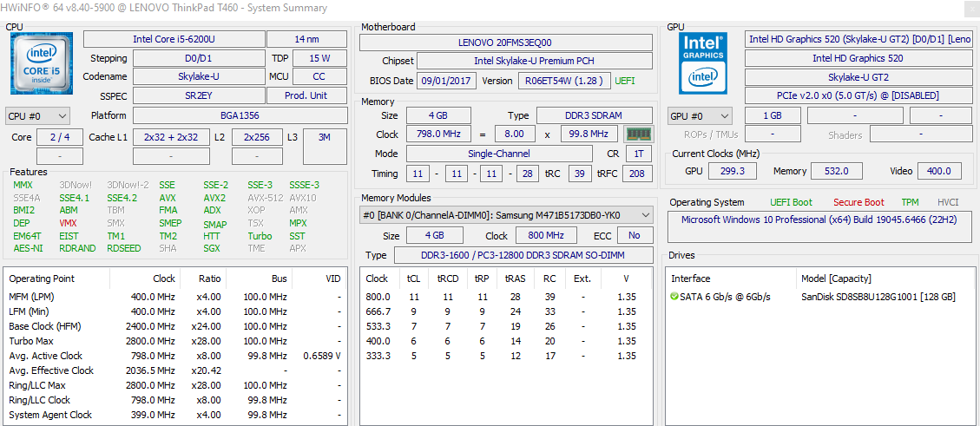Image resolution: width=980 pixels, height=426 pixels.
Task: Click the VID column header
Action: point(332,279)
